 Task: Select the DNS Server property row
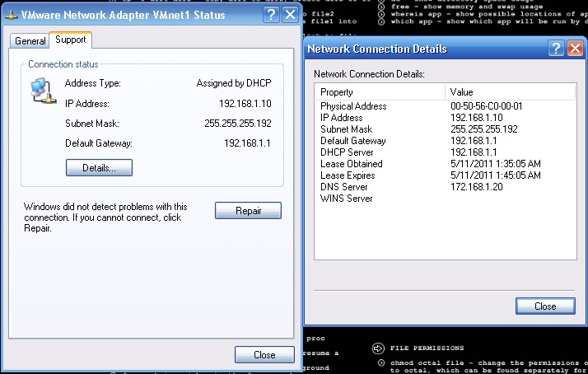[x=446, y=187]
